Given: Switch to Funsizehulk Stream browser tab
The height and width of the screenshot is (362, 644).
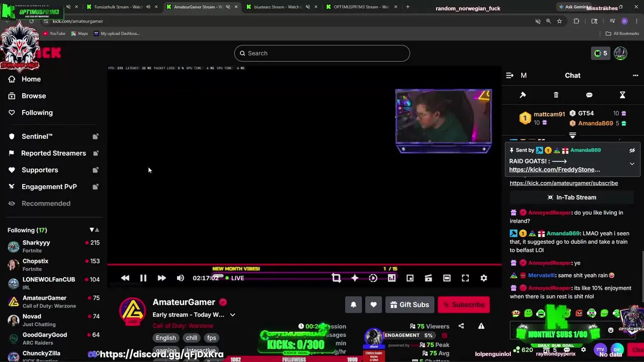Looking at the screenshot, I should (118, 7).
